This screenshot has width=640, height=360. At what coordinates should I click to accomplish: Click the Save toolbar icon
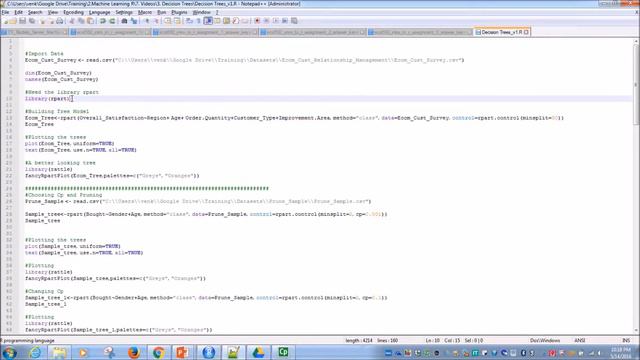click(22, 21)
